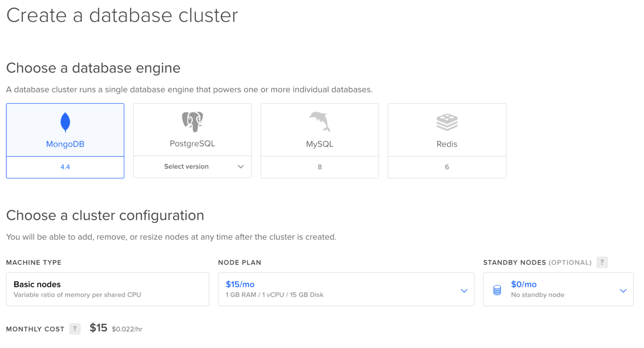Click the $15/mo plan price text
644x348 pixels.
pyautogui.click(x=240, y=284)
